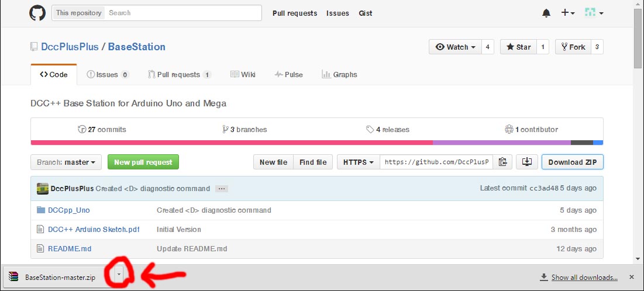The height and width of the screenshot is (291, 644).
Task: View the 3 branches
Action: 244,129
